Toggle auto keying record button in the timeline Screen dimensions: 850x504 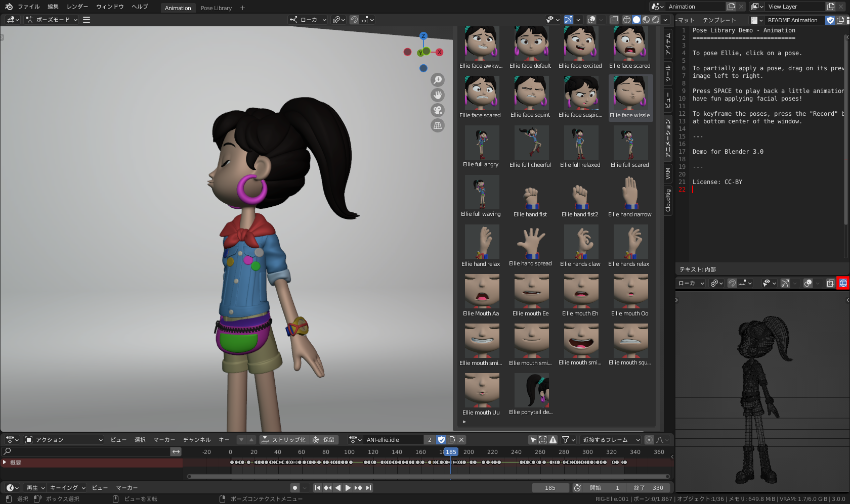coord(295,488)
